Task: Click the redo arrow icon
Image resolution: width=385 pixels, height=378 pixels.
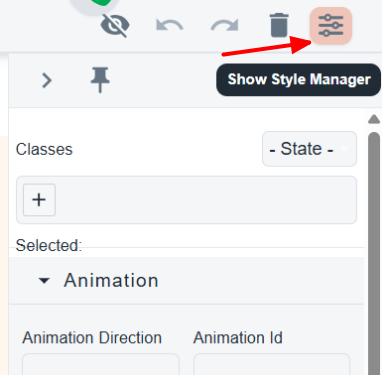Action: [x=224, y=26]
